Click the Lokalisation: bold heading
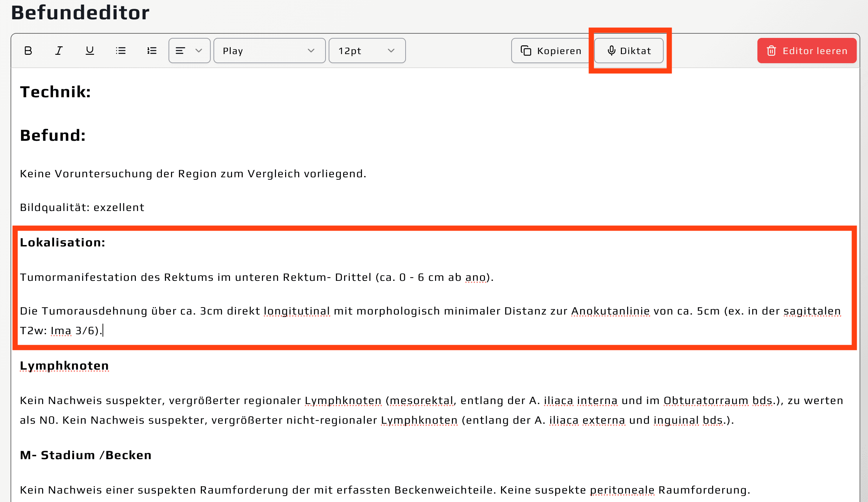The width and height of the screenshot is (868, 502). (63, 243)
